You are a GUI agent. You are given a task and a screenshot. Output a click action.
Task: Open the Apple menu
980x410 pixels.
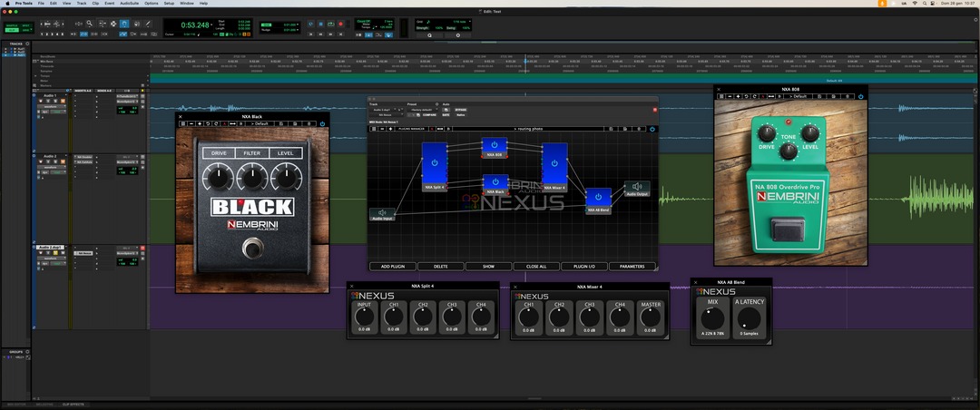pyautogui.click(x=7, y=3)
